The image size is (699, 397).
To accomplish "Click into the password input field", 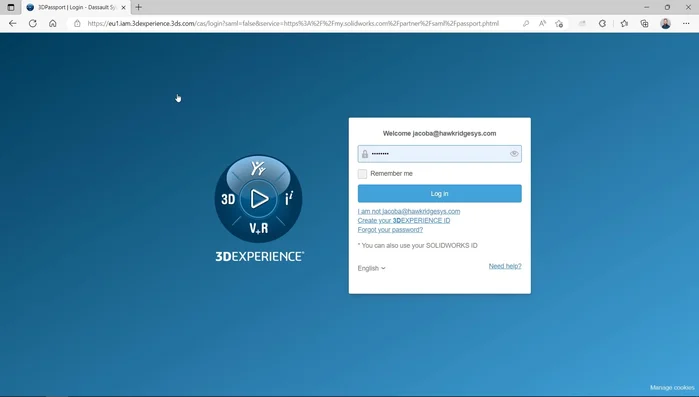I will 440,154.
